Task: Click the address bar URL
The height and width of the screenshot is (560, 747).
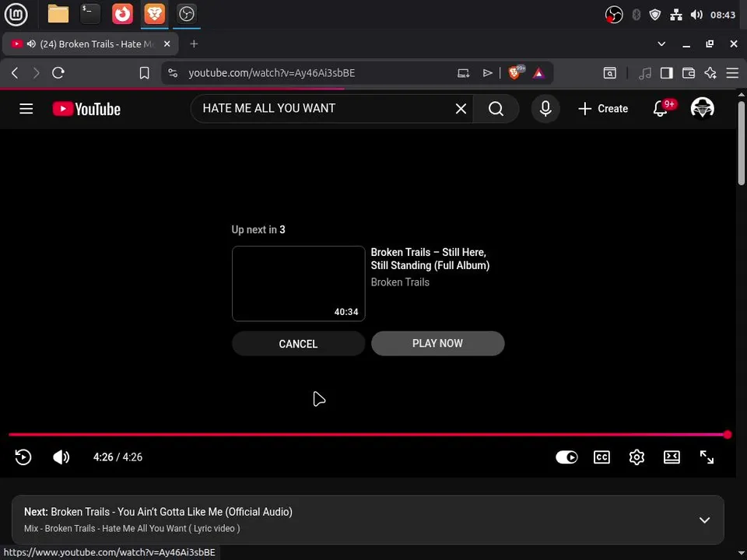Action: [x=272, y=73]
